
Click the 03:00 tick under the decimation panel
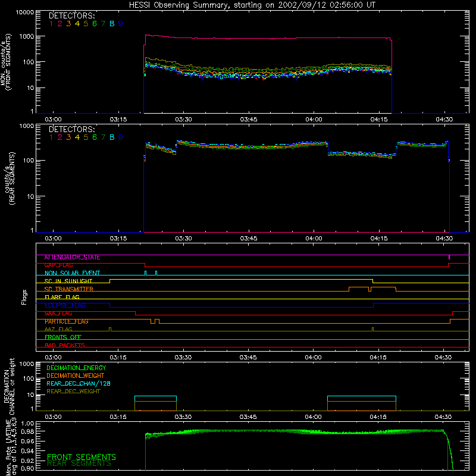click(53, 417)
